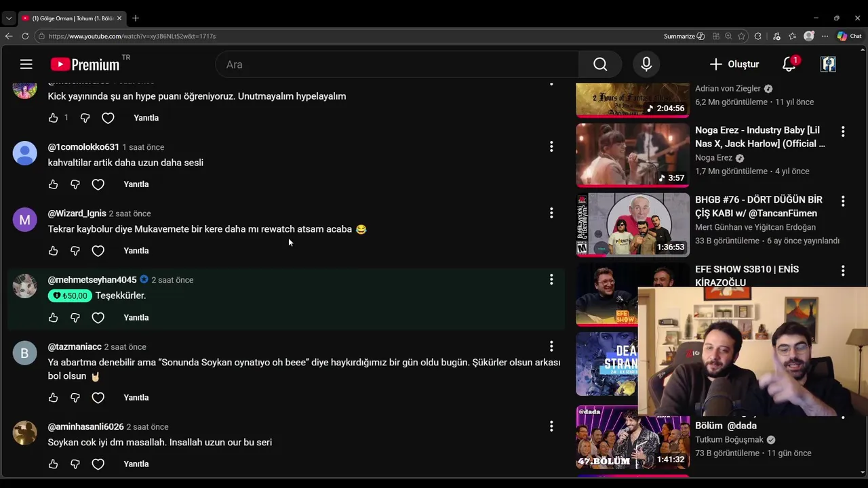Reply to the @mehmetseyhan4045 comment
868x488 pixels.
tap(136, 317)
